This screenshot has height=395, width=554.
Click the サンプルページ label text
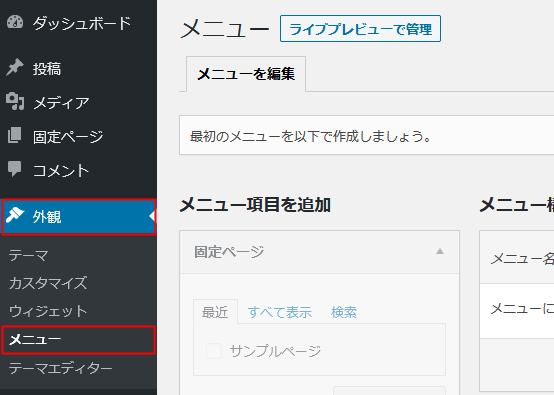point(275,351)
